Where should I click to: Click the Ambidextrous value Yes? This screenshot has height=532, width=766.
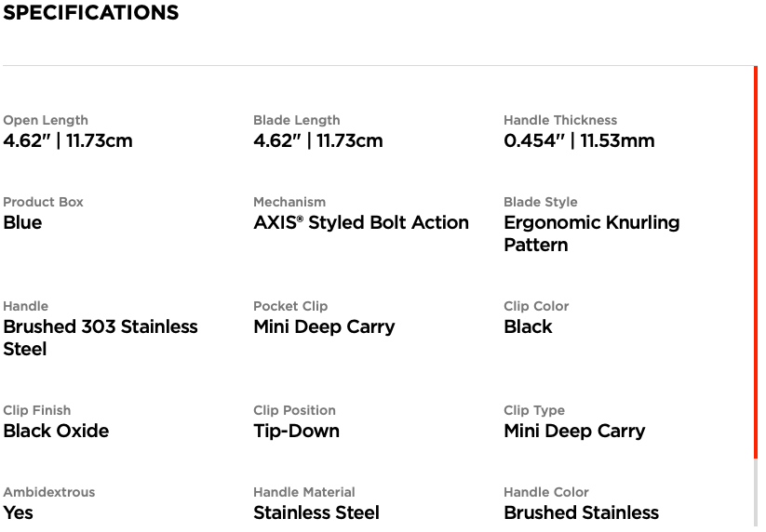[x=18, y=513]
